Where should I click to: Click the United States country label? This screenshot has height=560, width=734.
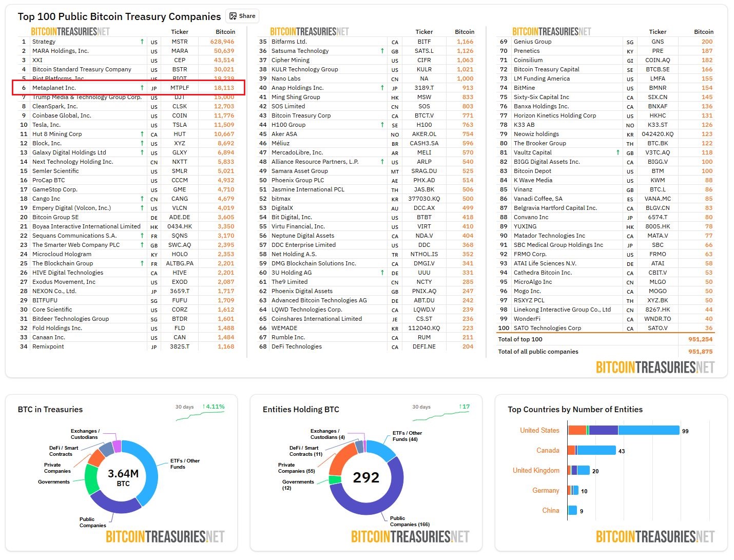pyautogui.click(x=539, y=430)
